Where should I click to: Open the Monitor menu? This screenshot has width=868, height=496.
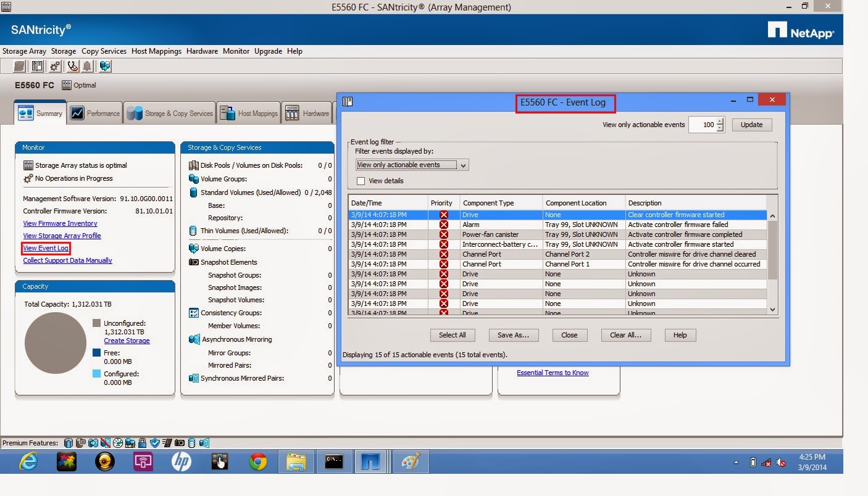point(236,51)
